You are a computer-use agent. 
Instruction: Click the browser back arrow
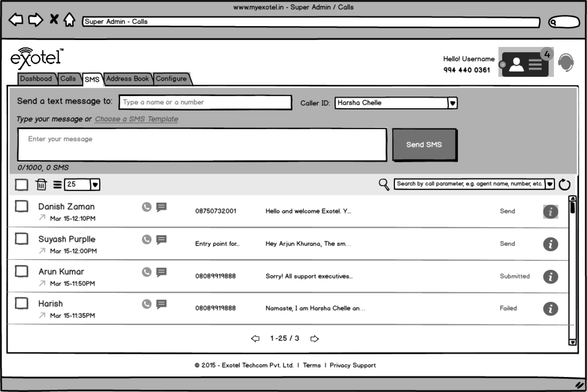point(16,20)
